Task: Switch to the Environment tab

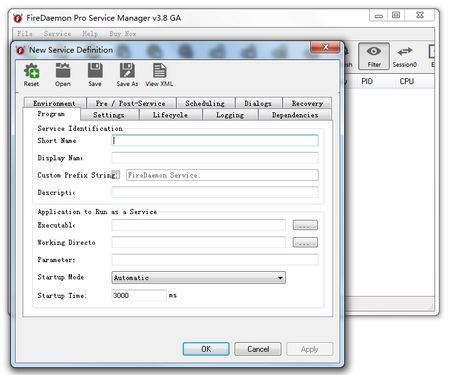Action: pos(55,103)
